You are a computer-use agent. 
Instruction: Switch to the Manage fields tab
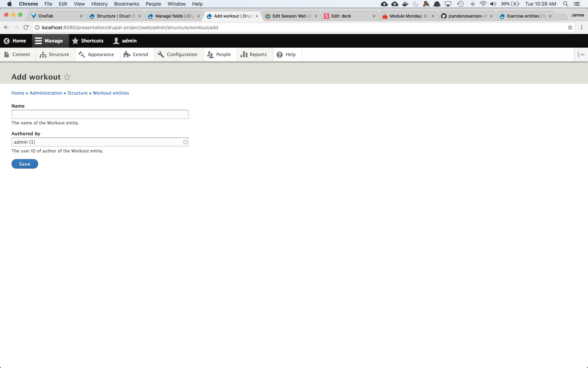(x=174, y=16)
